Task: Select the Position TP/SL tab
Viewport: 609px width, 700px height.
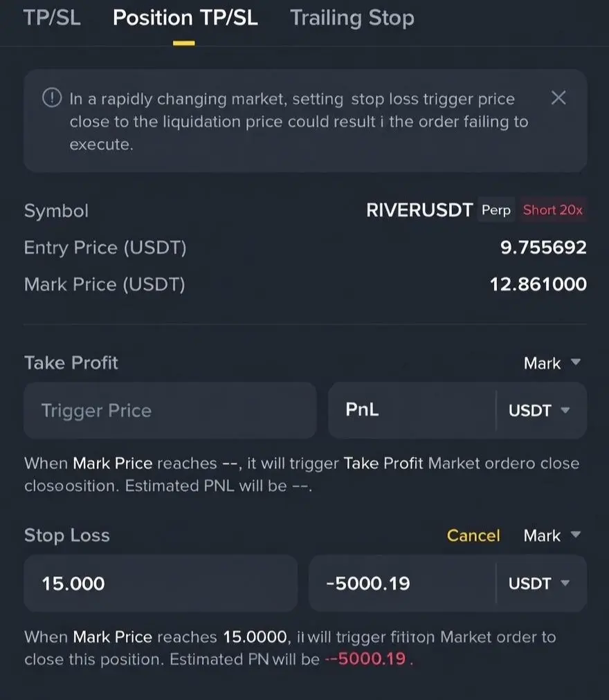Action: pyautogui.click(x=185, y=18)
